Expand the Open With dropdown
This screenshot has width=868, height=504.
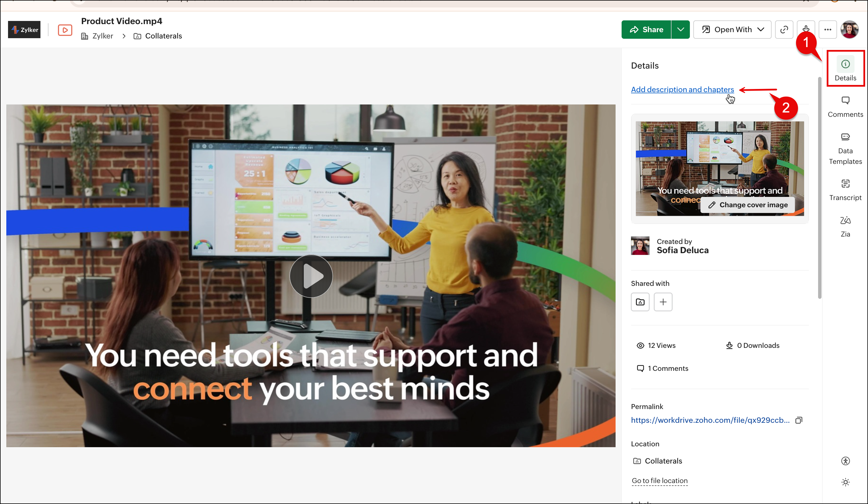tap(732, 30)
